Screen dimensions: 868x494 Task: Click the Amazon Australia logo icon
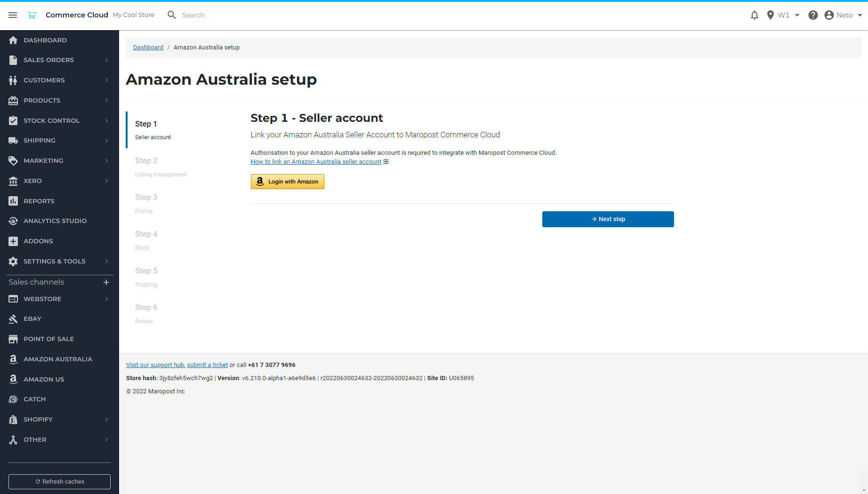(13, 359)
